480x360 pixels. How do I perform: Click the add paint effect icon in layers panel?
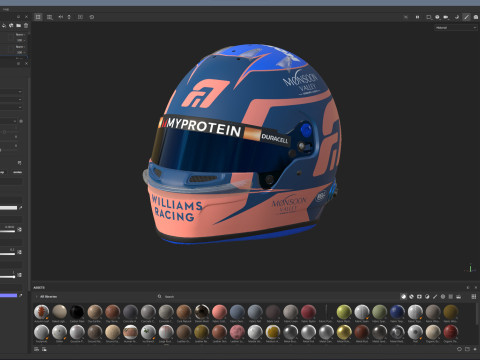[x=4, y=25]
